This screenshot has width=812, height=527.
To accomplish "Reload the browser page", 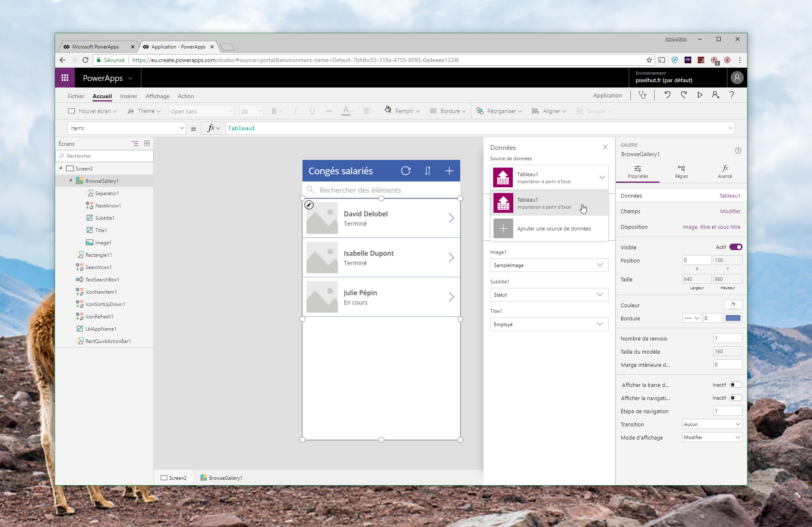I will (85, 60).
